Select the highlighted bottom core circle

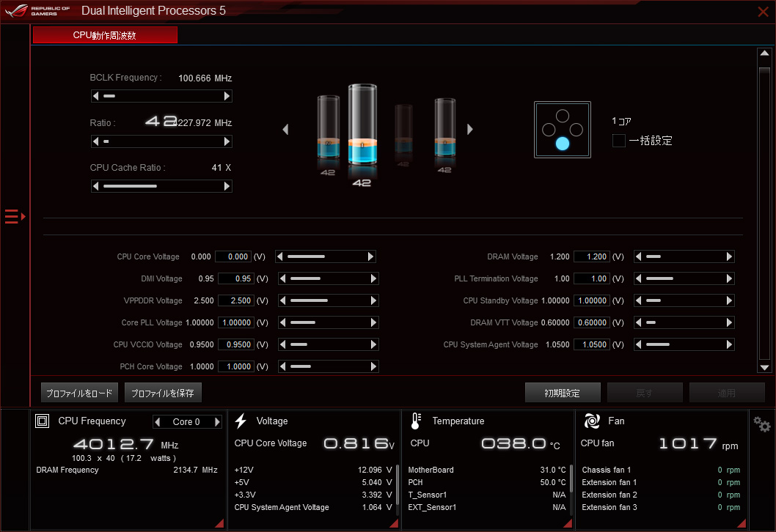563,144
